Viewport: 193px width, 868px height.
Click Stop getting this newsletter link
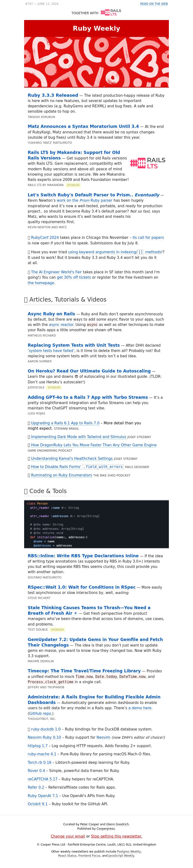point(117,836)
